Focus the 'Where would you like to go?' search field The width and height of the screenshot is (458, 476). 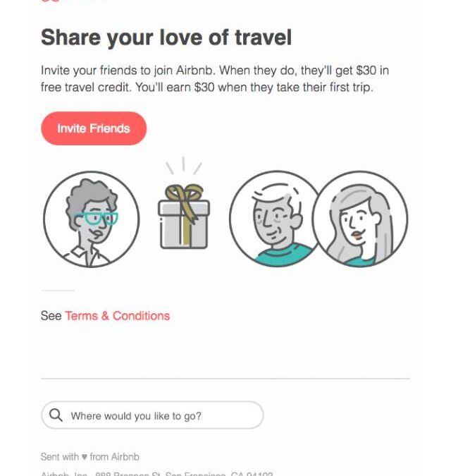pyautogui.click(x=152, y=415)
